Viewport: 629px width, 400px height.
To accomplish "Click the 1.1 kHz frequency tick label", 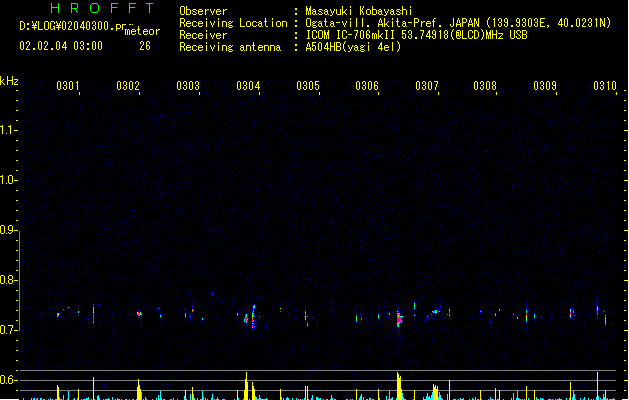I will pos(8,130).
